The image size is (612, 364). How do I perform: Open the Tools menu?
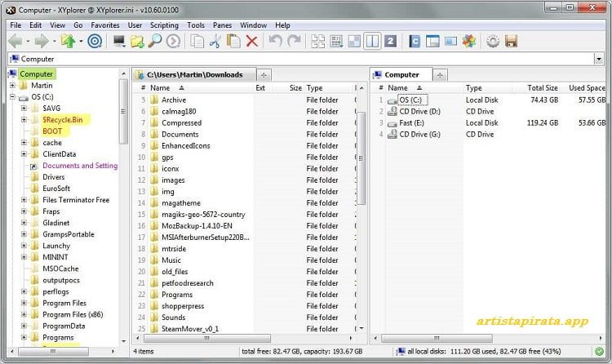click(x=196, y=25)
